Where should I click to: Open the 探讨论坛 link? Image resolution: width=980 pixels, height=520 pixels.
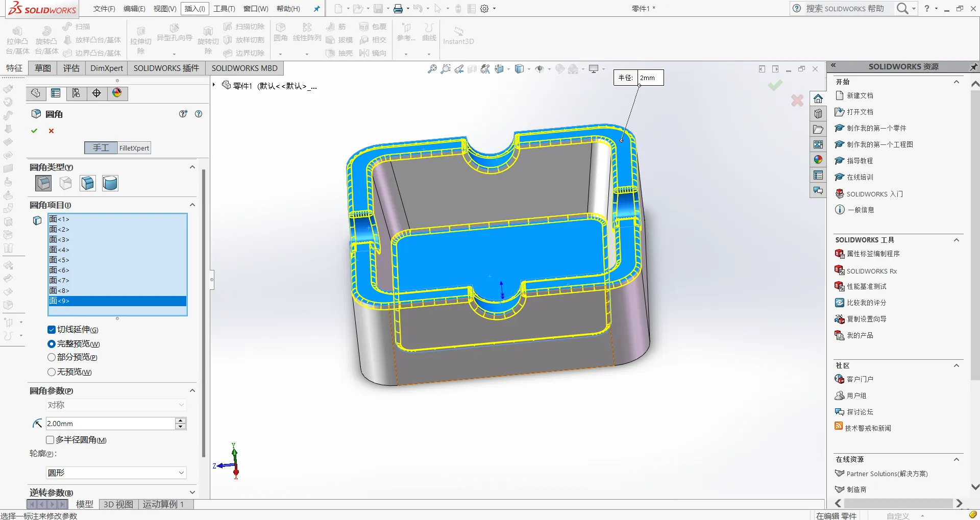[860, 412]
